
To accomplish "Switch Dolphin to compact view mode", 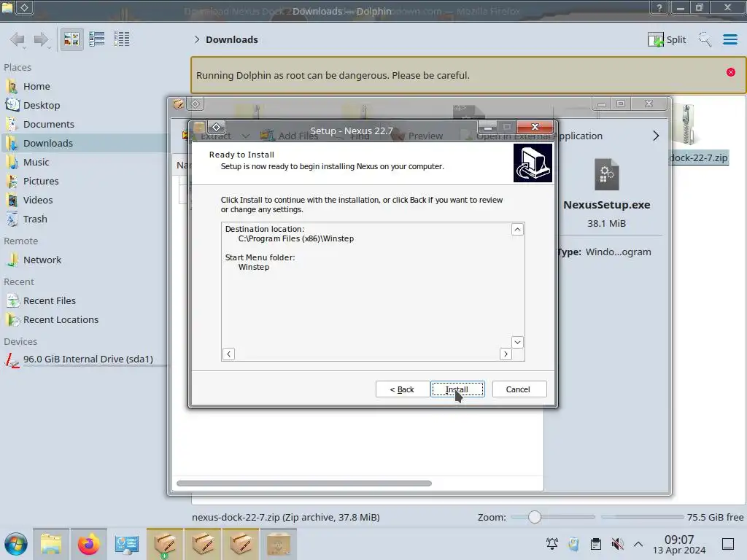I will 97,39.
